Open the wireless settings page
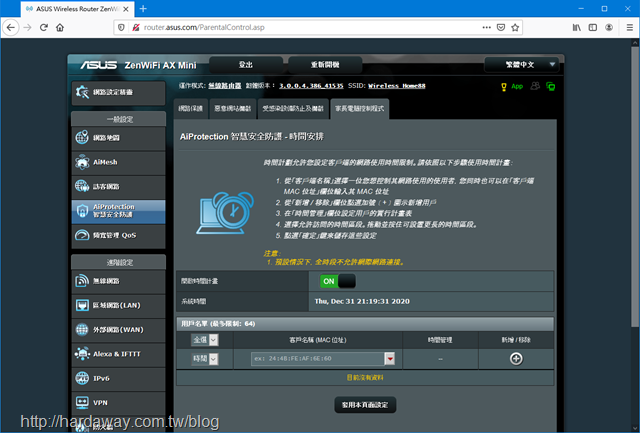 coord(119,281)
